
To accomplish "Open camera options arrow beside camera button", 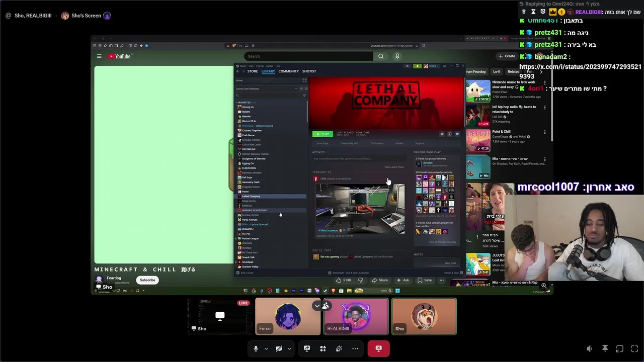I will tap(289, 348).
